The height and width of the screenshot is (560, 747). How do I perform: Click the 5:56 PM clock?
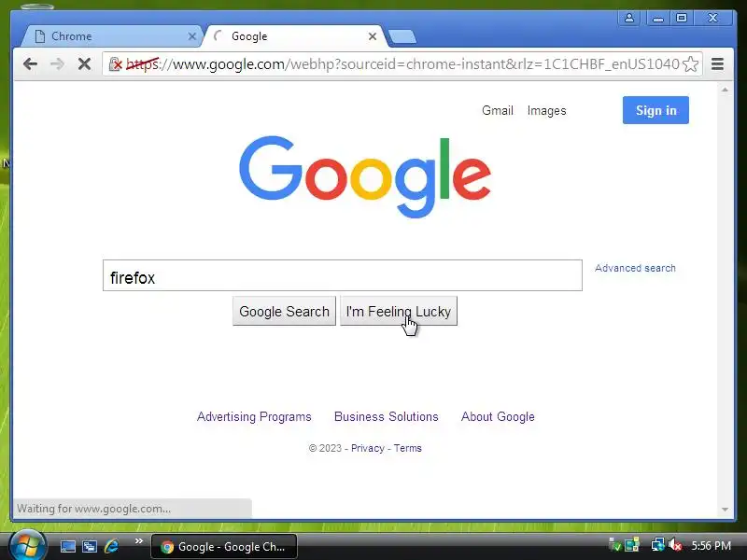click(711, 545)
